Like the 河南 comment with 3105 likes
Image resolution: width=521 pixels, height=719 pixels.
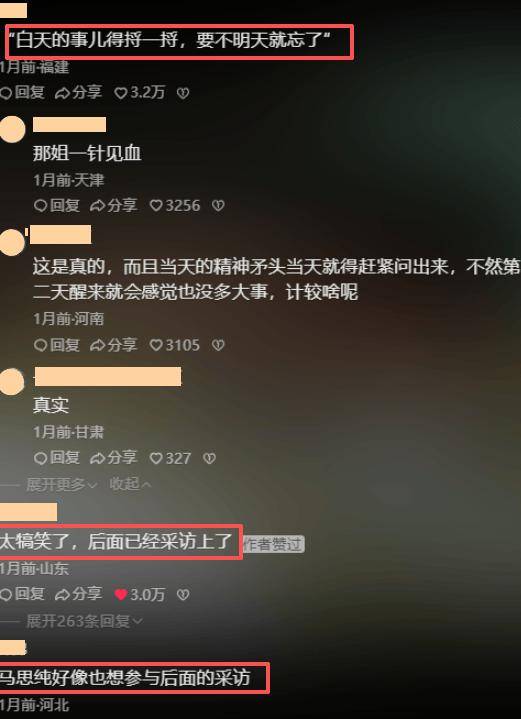point(175,345)
